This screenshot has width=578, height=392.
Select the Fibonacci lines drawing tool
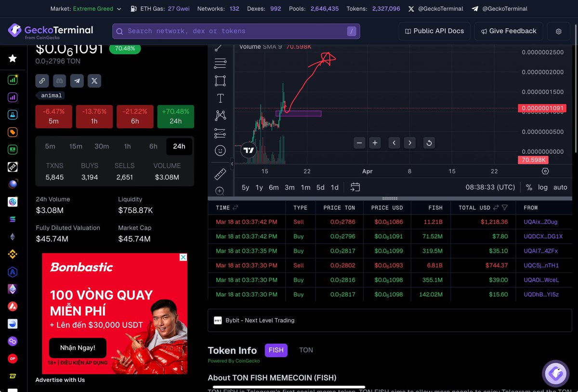pos(220,63)
